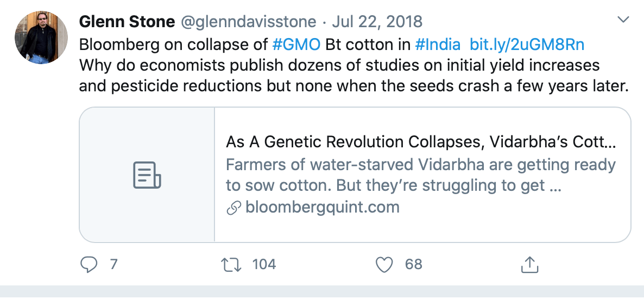Open the Genetic Revolution Collapses article title
This screenshot has width=644, height=299.
tap(421, 142)
